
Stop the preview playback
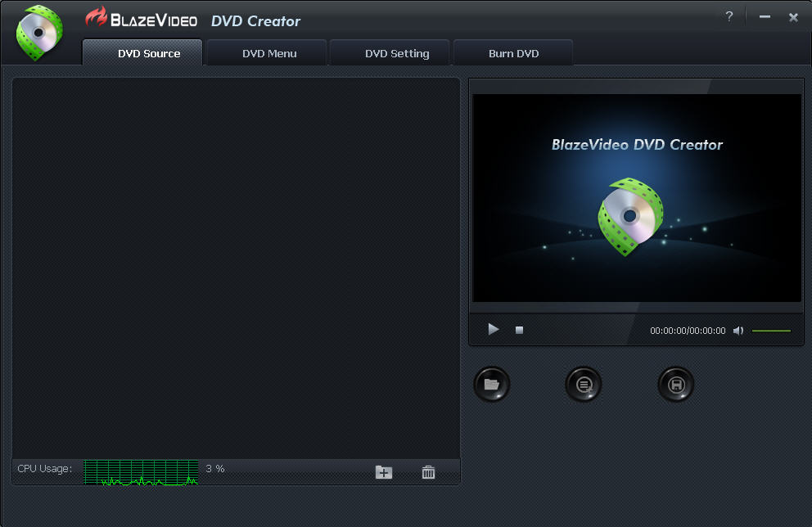coord(519,330)
